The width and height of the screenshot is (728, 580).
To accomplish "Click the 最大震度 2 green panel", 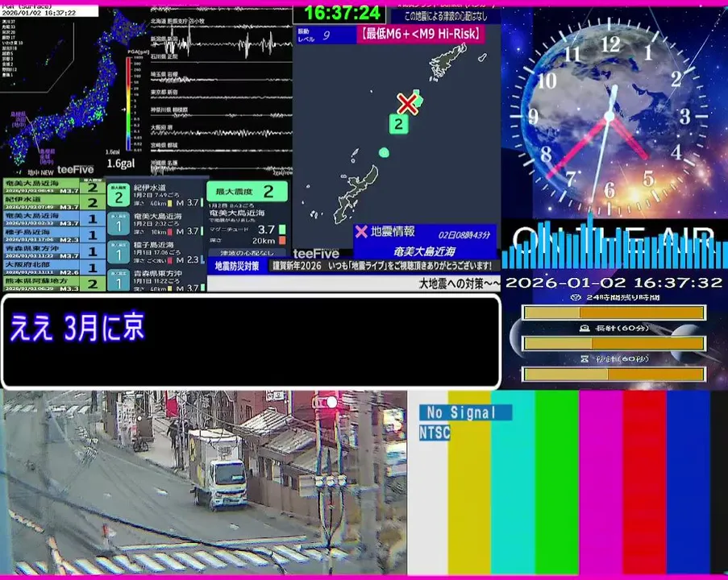I will coord(247,191).
